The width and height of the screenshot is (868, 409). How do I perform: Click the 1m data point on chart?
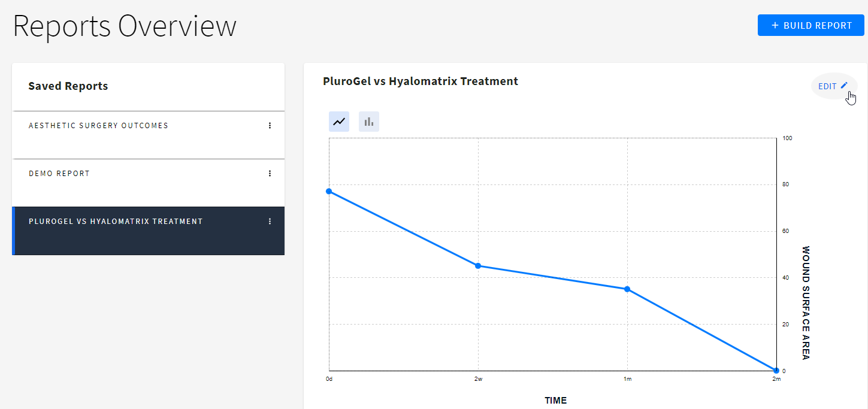point(627,289)
